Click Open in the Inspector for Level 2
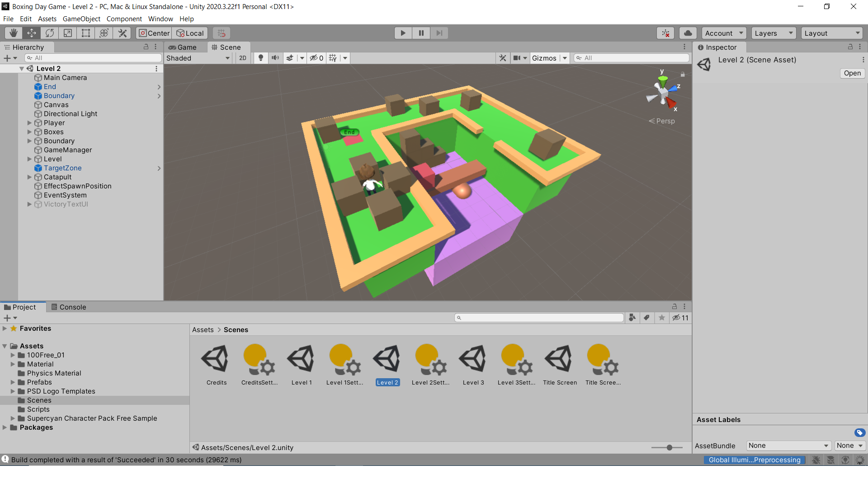The image size is (868, 488). coord(852,73)
